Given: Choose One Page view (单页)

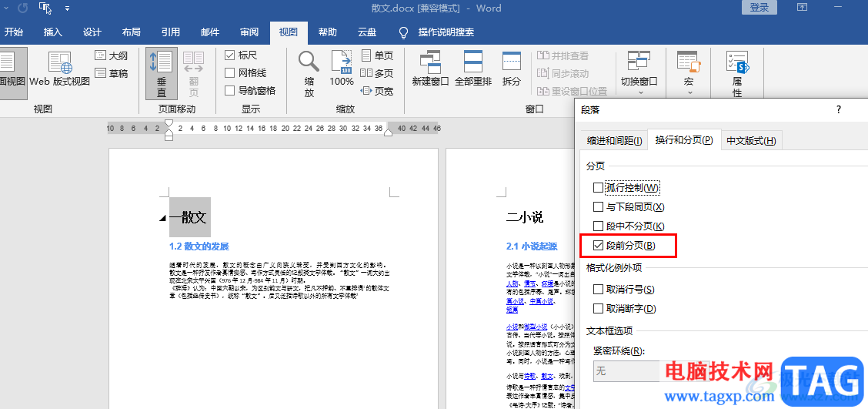Looking at the screenshot, I should [377, 56].
